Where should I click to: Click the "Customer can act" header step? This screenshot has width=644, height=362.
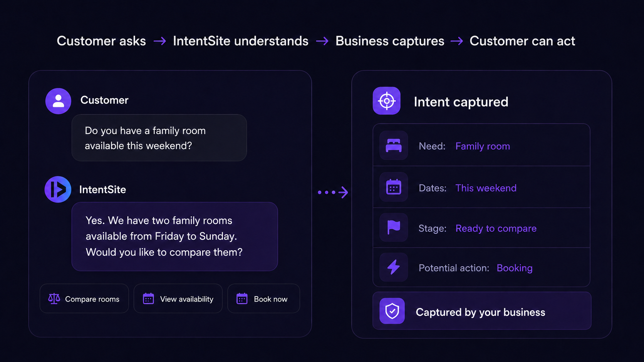tap(522, 41)
